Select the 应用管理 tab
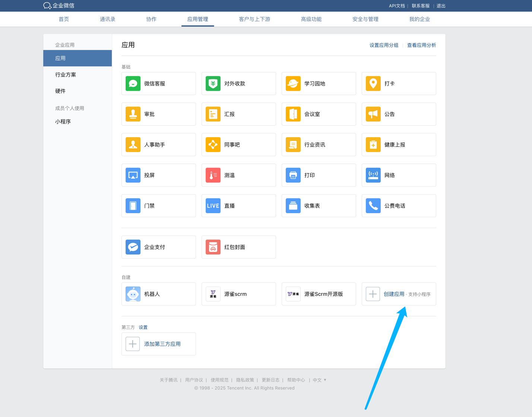The width and height of the screenshot is (532, 417). [x=198, y=19]
